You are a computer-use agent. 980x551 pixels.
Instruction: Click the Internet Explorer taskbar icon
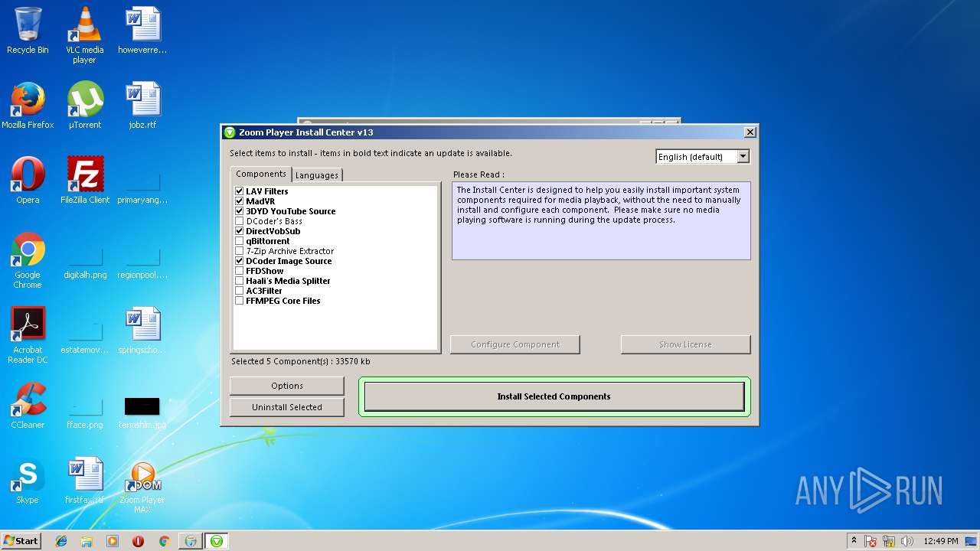point(61,541)
